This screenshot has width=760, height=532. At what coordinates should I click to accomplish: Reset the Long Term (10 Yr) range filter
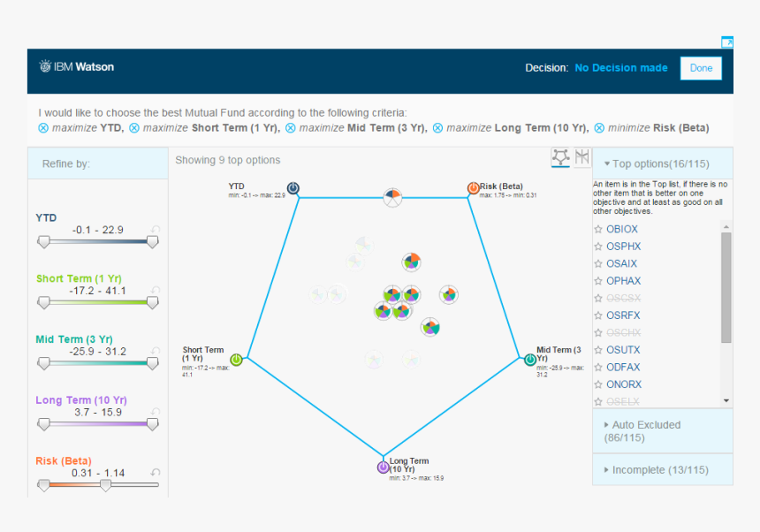coord(156,412)
